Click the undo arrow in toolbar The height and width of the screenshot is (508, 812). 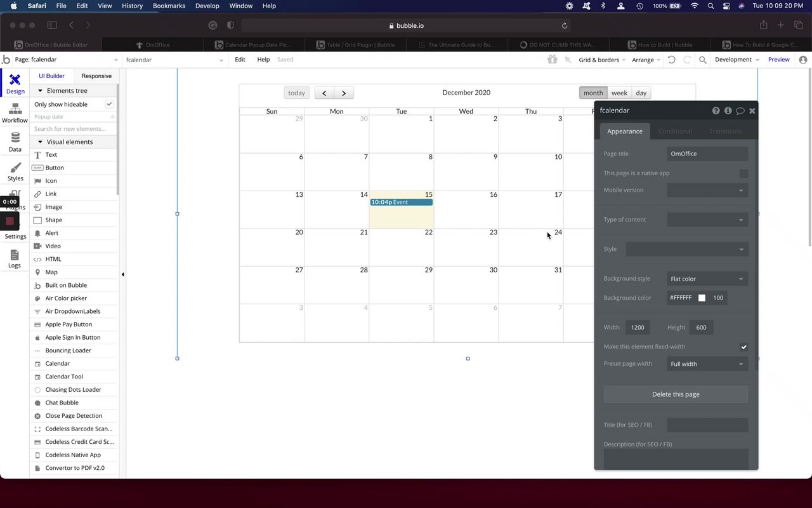[671, 60]
